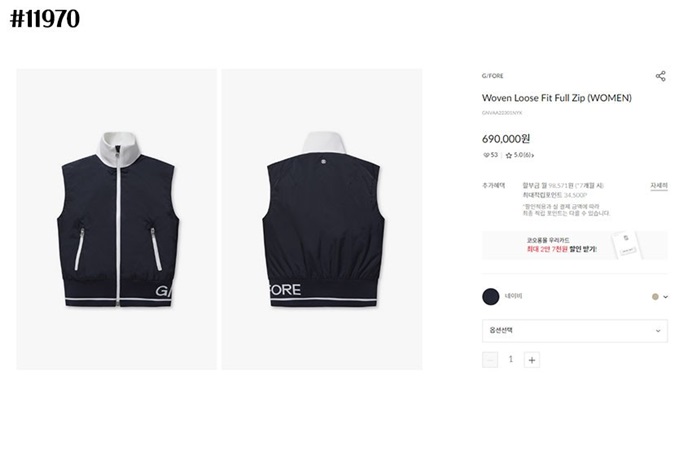Click the heart wishlist icon showing 53
Image resolution: width=700 pixels, height=449 pixels.
coord(486,155)
